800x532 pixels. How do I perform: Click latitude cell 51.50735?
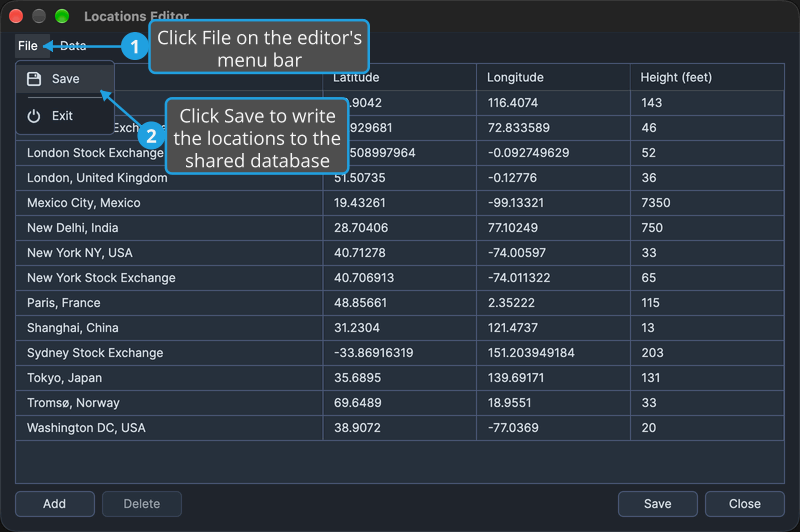pos(399,178)
